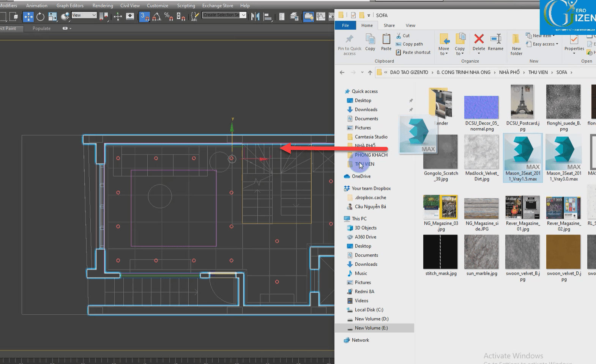The height and width of the screenshot is (364, 596).
Task: Click the Up one level arrow
Action: click(x=370, y=72)
